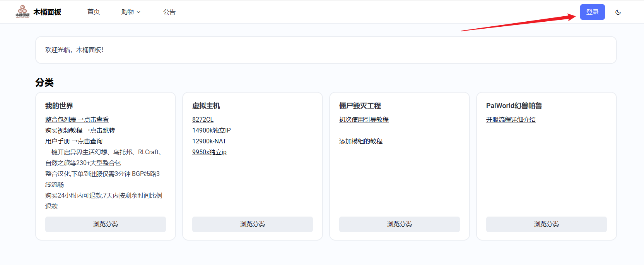Open 添加模组的教程 link
The image size is (644, 265).
(361, 141)
